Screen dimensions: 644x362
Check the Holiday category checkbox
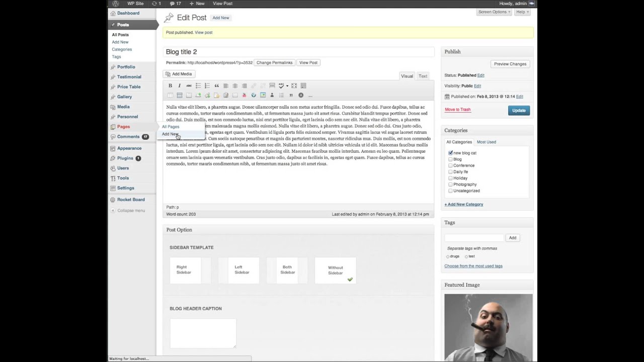[450, 178]
